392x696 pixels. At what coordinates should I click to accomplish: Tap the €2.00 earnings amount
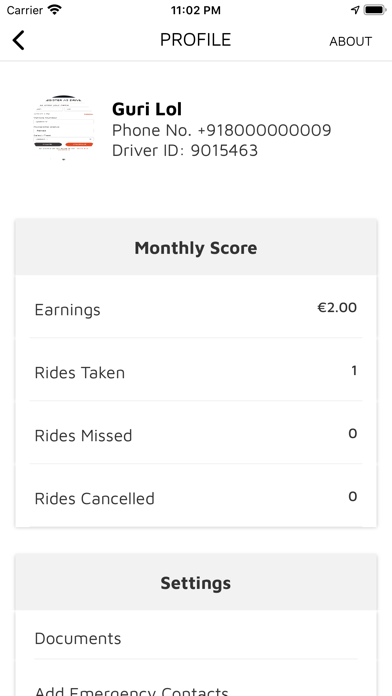click(x=337, y=307)
